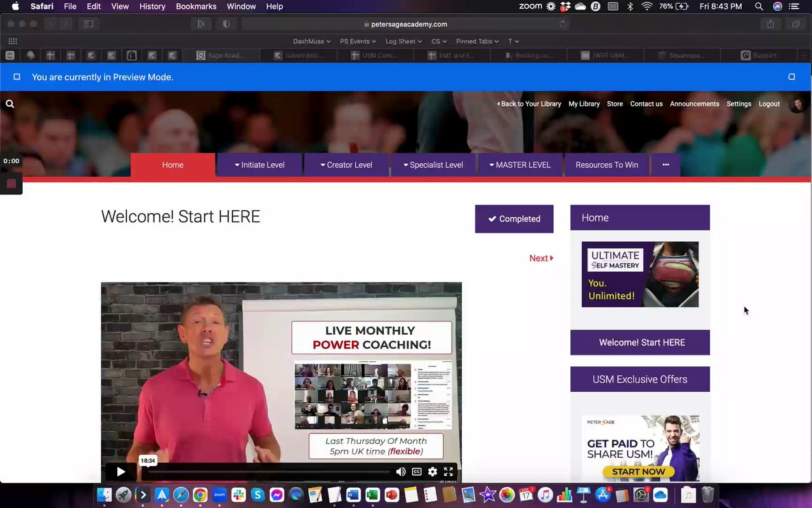This screenshot has height=508, width=812.
Task: Click the site search magnifier icon
Action: (10, 104)
